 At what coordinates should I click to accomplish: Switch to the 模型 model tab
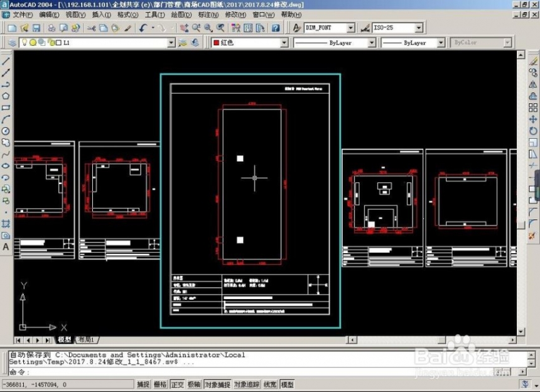tap(65, 340)
